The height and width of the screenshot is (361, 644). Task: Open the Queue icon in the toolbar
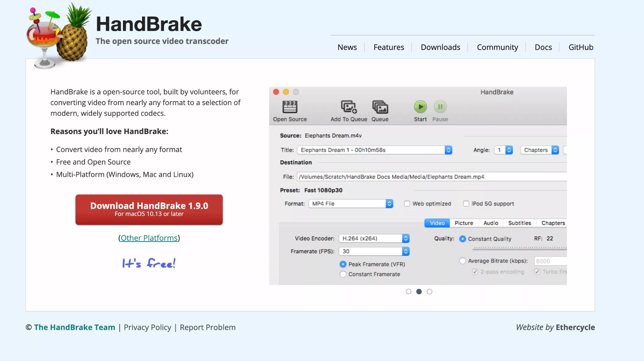click(380, 107)
